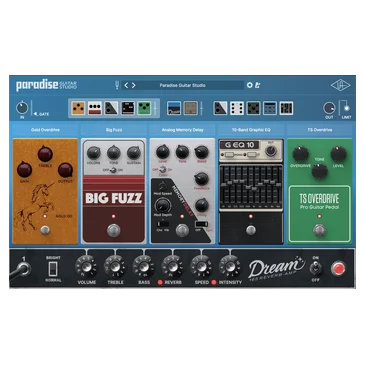
Task: Select the amp slot thumbnail icon
Action: click(x=174, y=108)
